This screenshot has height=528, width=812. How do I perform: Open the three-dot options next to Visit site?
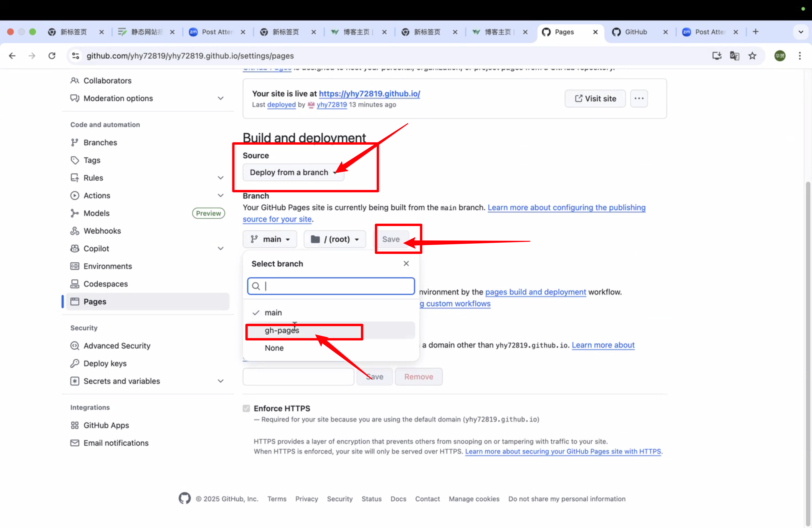pyautogui.click(x=639, y=99)
